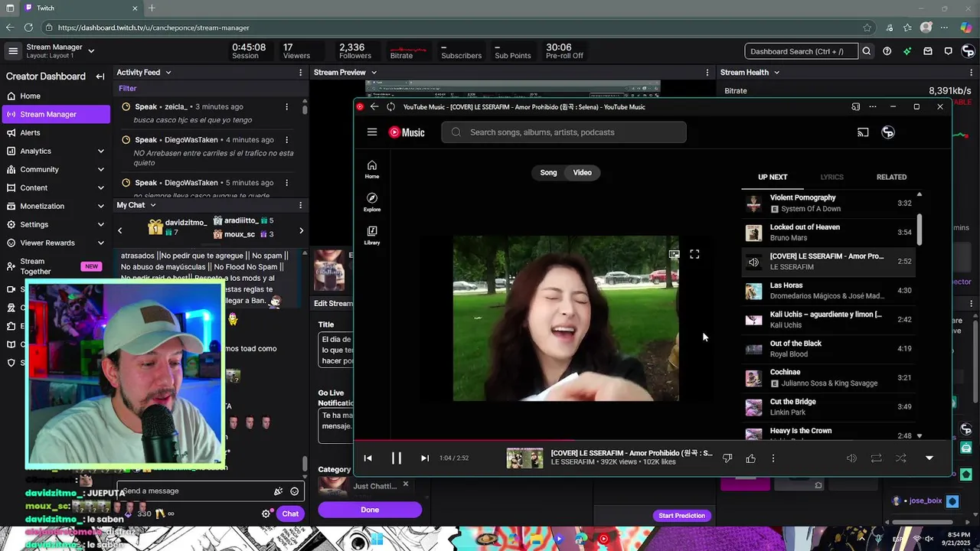This screenshot has width=980, height=551.
Task: Collapse the Creator Dashboard sidebar
Action: pyautogui.click(x=100, y=77)
